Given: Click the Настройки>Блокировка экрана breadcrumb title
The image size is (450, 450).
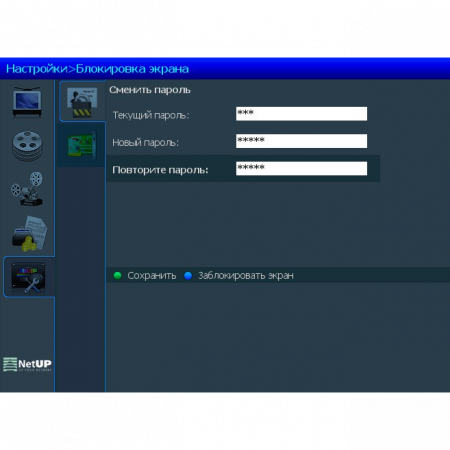Looking at the screenshot, I should [97, 69].
